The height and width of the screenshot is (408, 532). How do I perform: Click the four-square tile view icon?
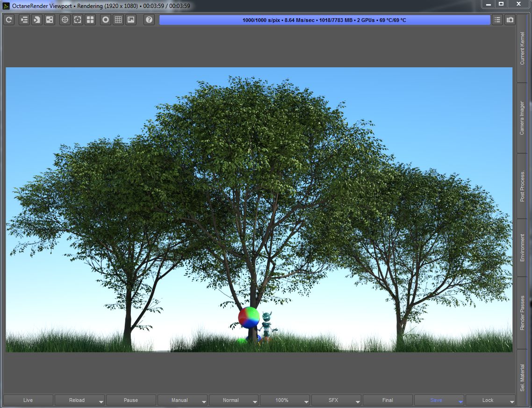pyautogui.click(x=90, y=20)
